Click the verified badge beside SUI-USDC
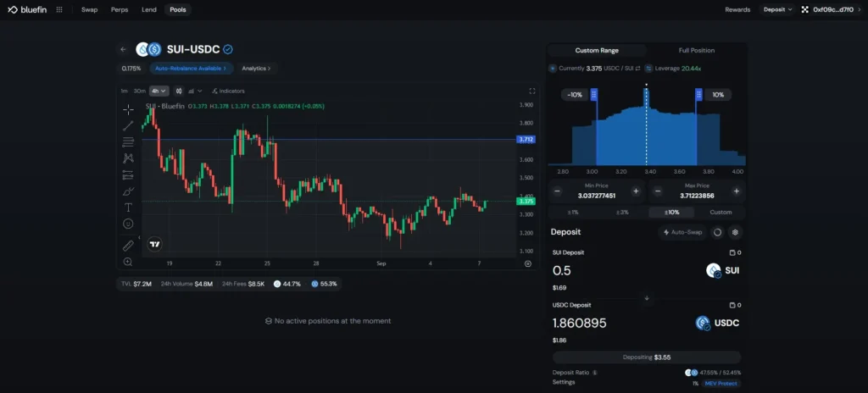The image size is (868, 393). tap(227, 50)
